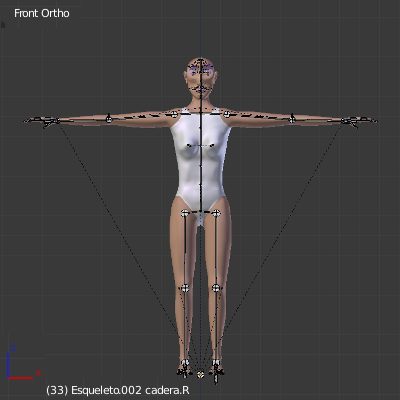The height and width of the screenshot is (400, 400).
Task: Select the hip joint sphere on screen-right leg
Action: (x=216, y=213)
